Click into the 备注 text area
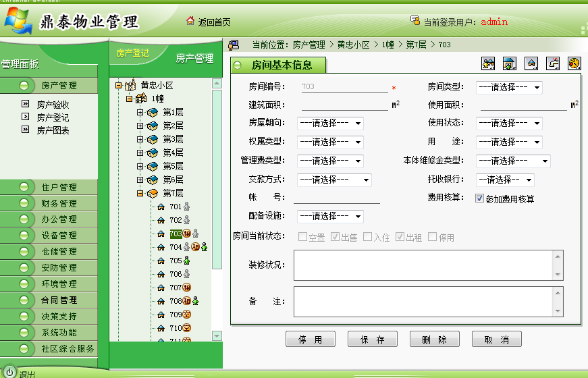 [x=428, y=302]
